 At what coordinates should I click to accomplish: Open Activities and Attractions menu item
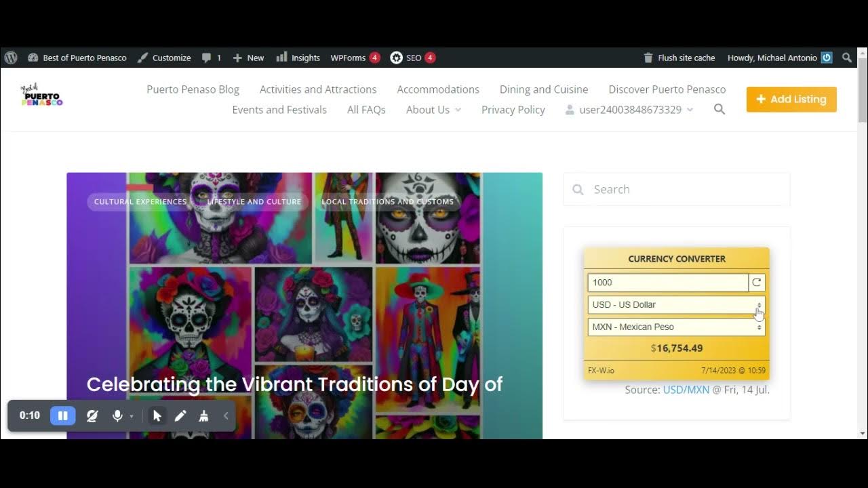(318, 89)
